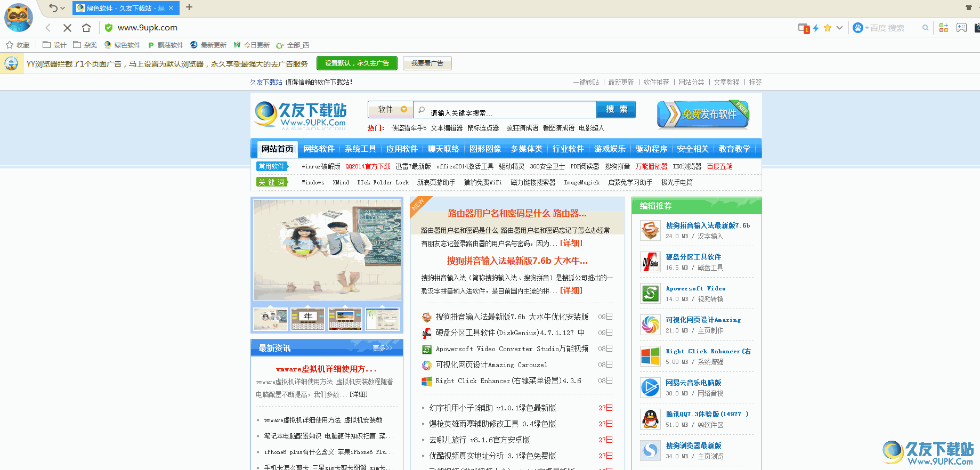980x470 pixels.
Task: Open a new tab with the plus button
Action: click(x=189, y=7)
